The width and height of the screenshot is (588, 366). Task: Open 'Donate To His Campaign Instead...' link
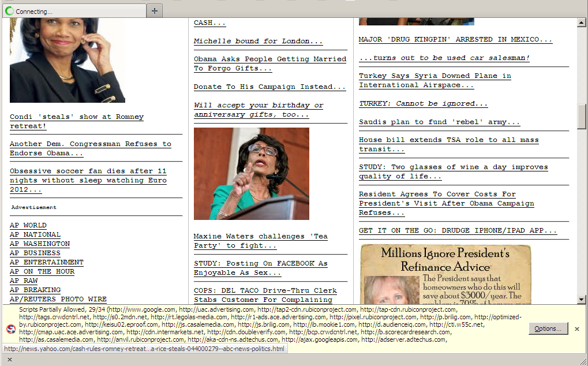pos(270,87)
